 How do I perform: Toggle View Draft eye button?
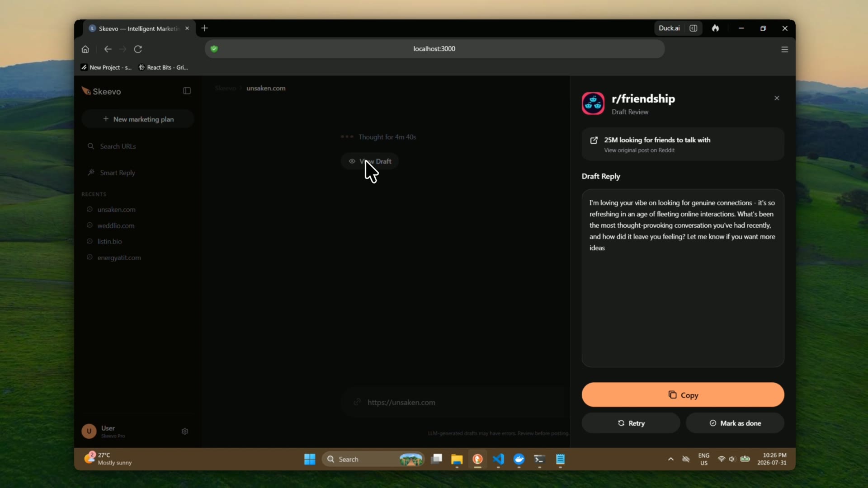coord(370,161)
